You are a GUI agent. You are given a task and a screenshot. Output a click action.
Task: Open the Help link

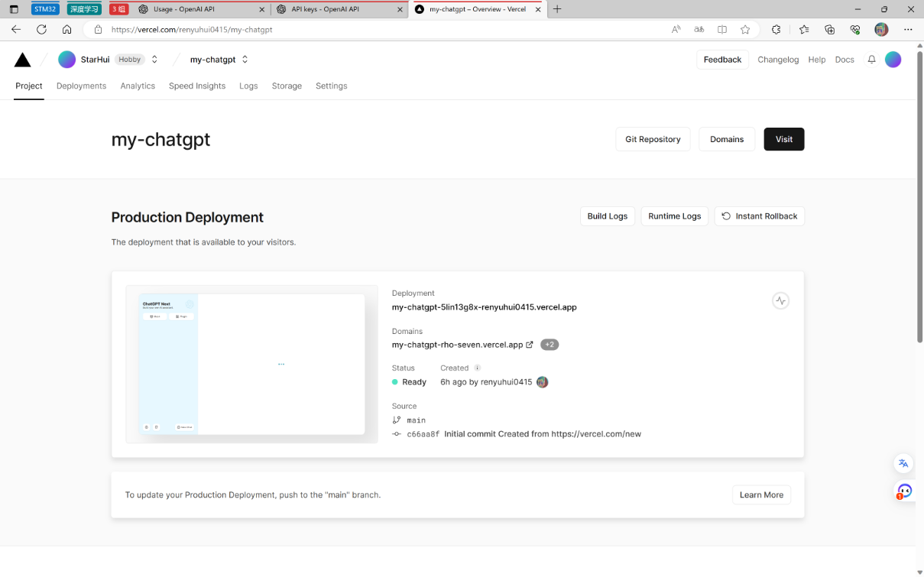817,60
